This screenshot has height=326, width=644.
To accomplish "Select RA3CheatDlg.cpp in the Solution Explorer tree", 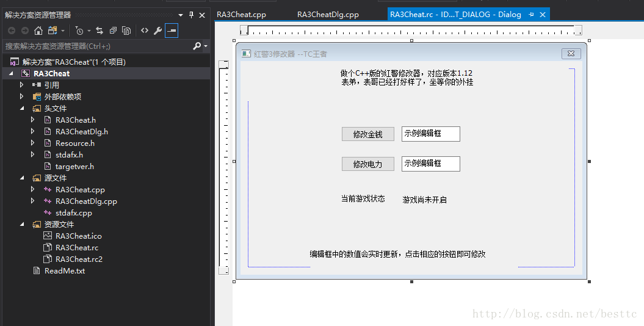I will click(x=86, y=201).
